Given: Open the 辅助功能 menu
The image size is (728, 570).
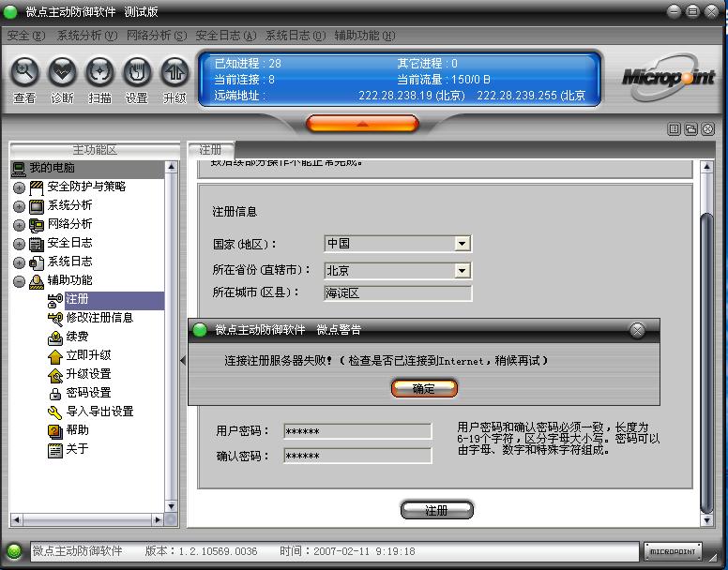Looking at the screenshot, I should click(x=364, y=36).
